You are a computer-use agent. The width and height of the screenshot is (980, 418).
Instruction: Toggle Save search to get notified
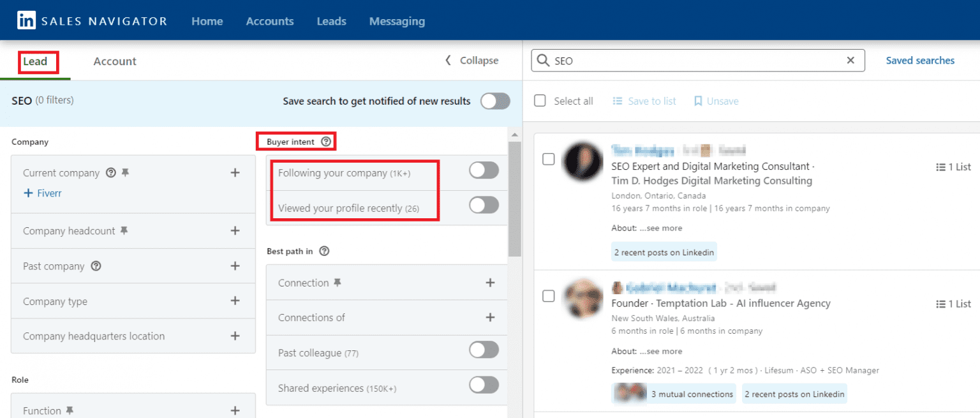pos(495,101)
